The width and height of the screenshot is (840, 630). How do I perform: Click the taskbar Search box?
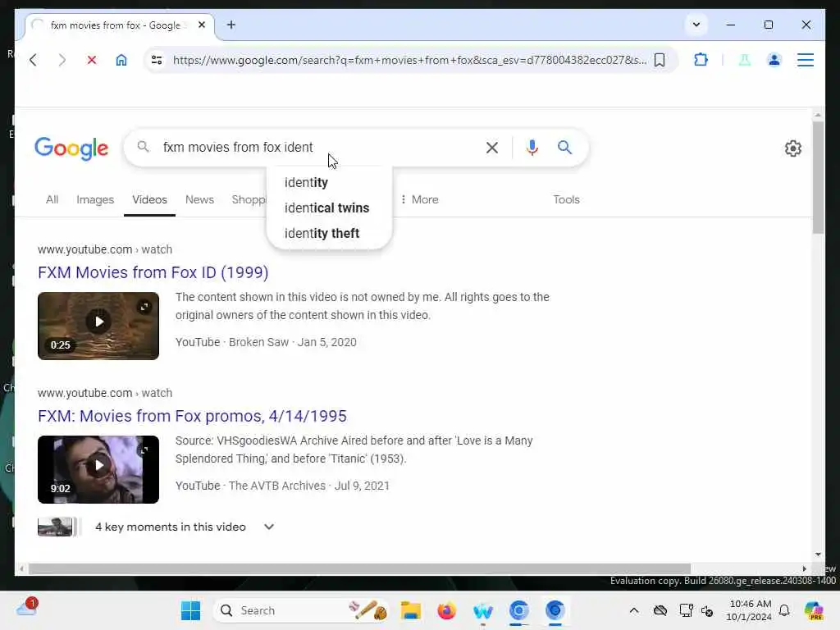[302, 610]
